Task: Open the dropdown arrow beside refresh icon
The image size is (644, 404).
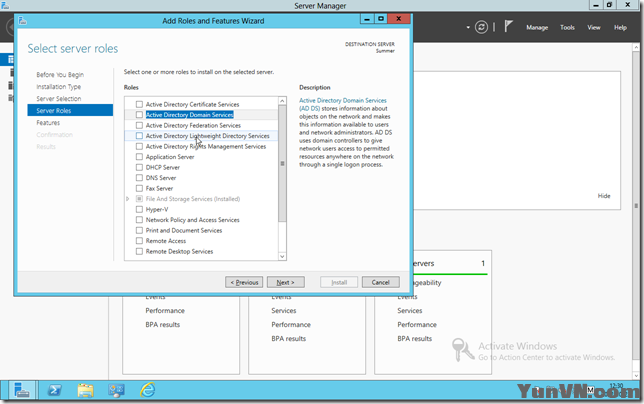Action: coord(468,28)
